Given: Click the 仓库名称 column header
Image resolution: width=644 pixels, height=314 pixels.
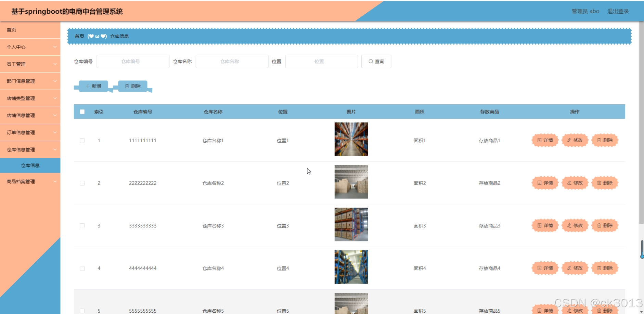Looking at the screenshot, I should coord(213,112).
